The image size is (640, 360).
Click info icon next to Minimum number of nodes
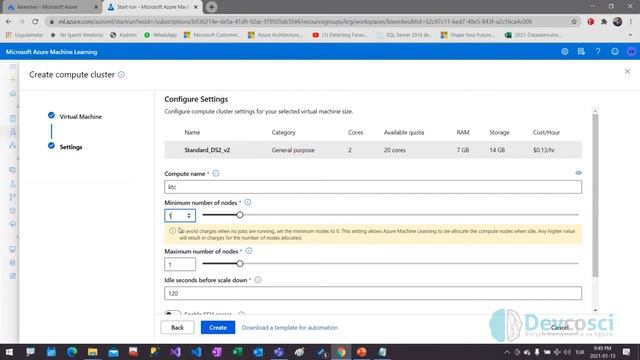pos(248,202)
